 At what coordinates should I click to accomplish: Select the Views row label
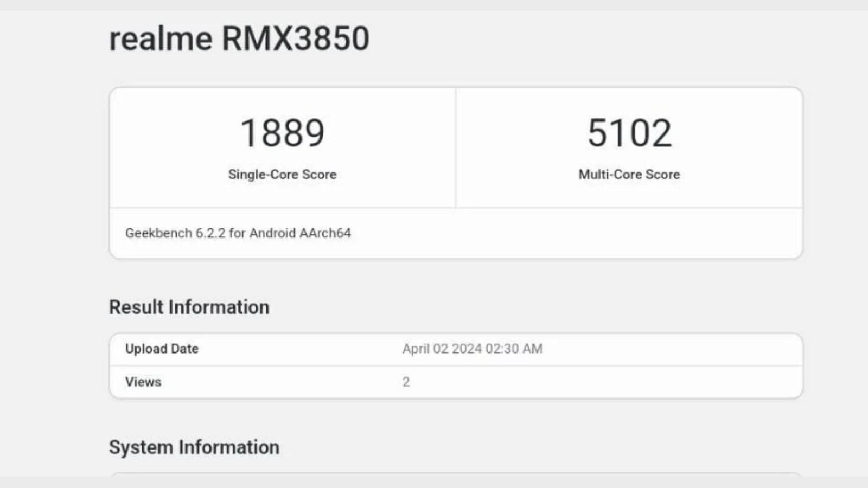pos(143,382)
